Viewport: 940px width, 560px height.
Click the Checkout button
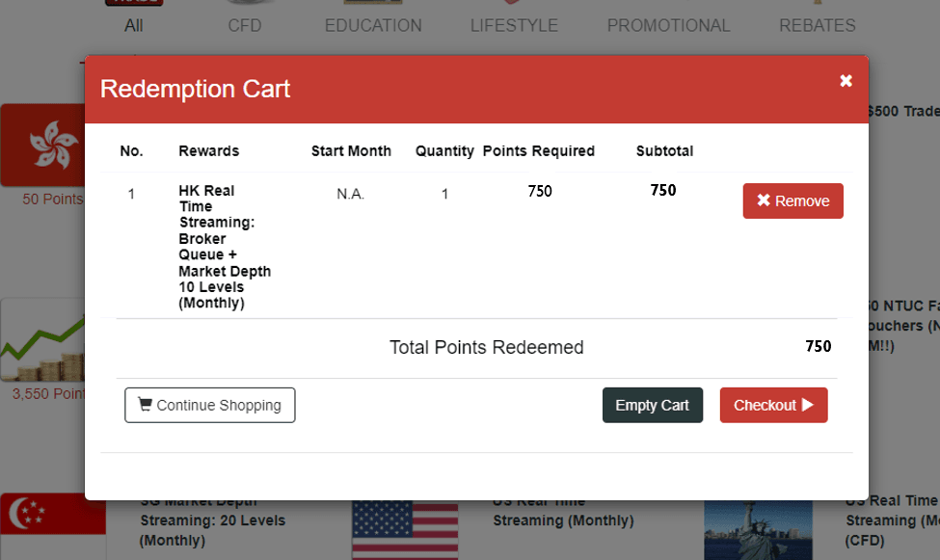(773, 406)
